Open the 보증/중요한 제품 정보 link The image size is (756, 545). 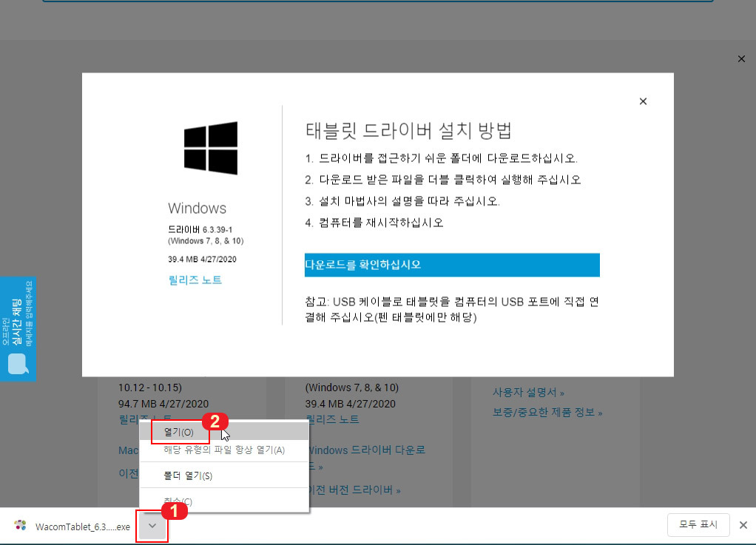tap(547, 413)
